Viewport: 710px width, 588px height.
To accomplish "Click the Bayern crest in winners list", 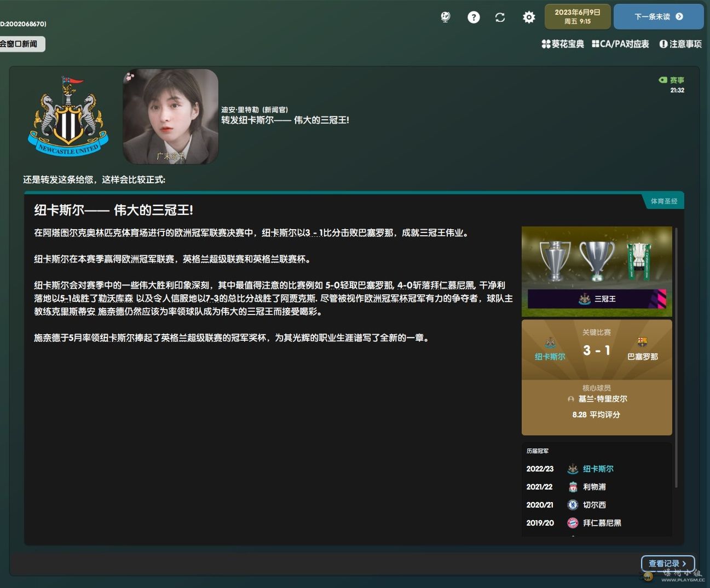I will (573, 523).
